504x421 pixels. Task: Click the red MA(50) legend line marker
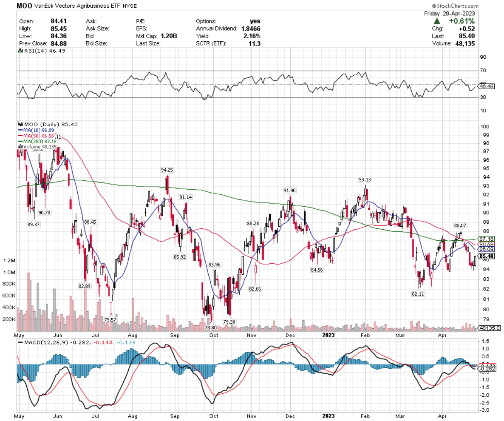20,136
